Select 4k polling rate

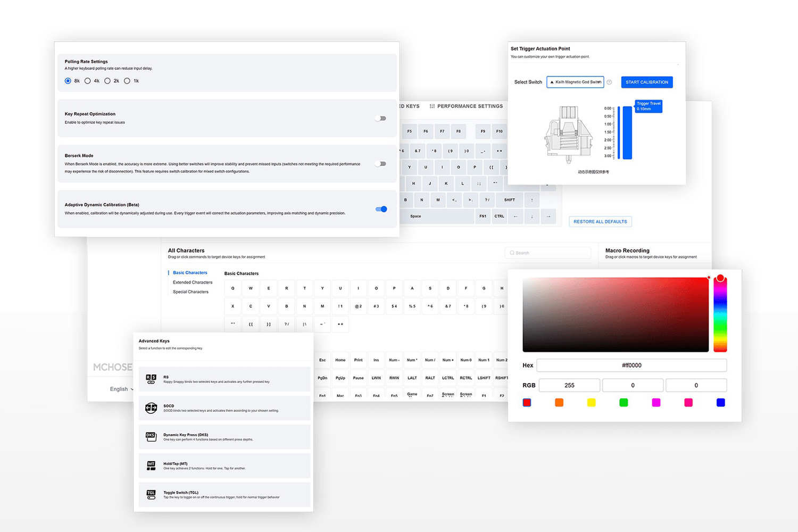88,81
